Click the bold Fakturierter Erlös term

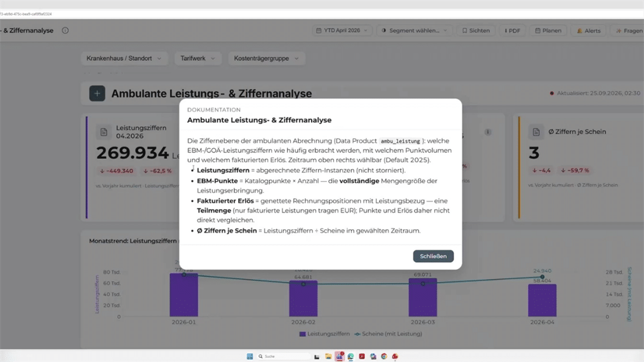(225, 201)
